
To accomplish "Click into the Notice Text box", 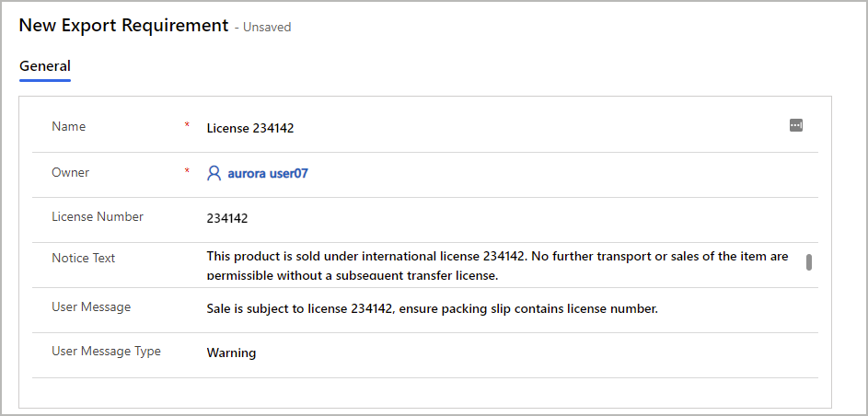I will click(504, 265).
